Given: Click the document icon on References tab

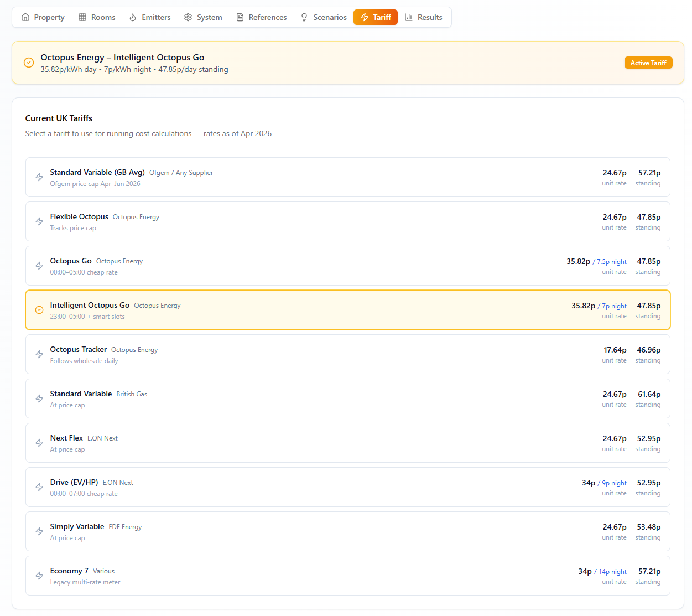Looking at the screenshot, I should point(240,17).
